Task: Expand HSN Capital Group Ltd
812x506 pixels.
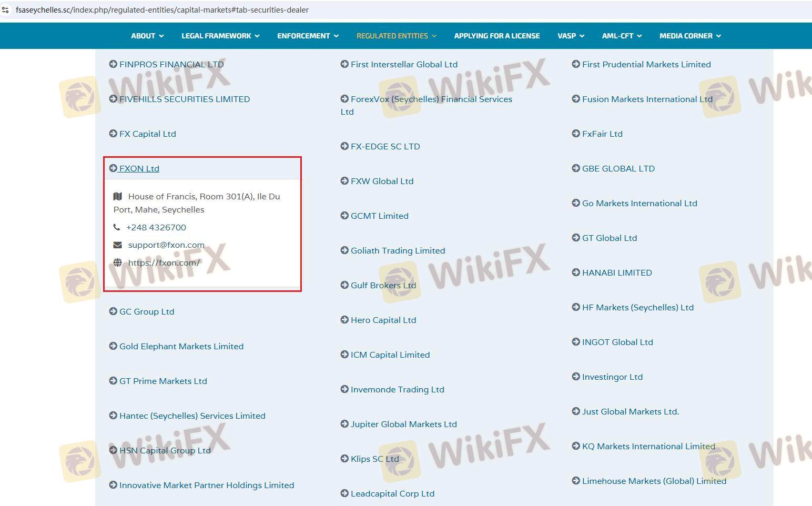Action: point(160,450)
